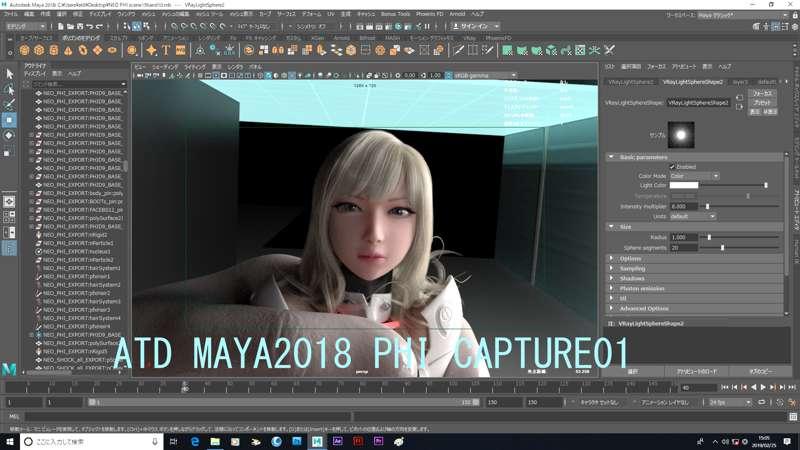Create a polygon torus from the shelf
Screen dimensions: 800x450
tap(83, 50)
